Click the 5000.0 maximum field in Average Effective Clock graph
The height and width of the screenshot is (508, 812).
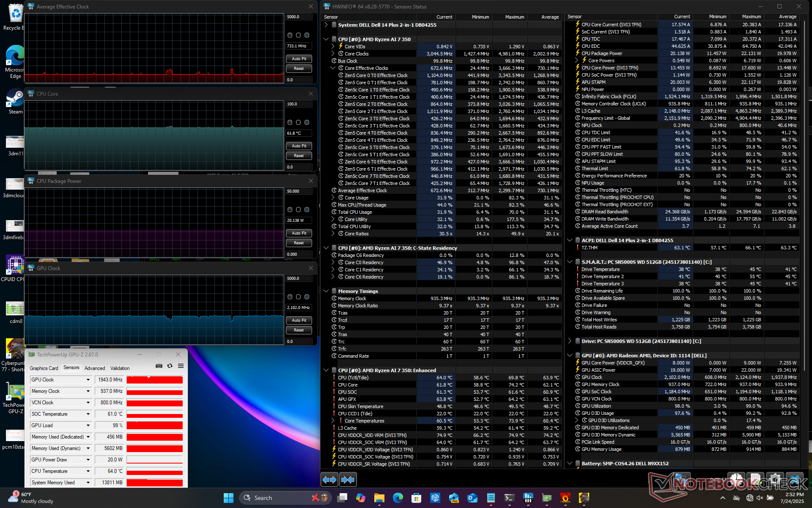click(x=299, y=17)
